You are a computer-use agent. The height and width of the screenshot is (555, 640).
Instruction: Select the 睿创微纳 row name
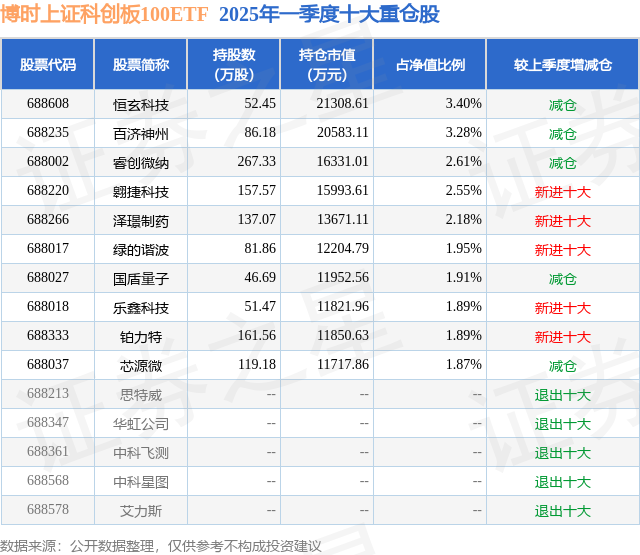coord(141,162)
